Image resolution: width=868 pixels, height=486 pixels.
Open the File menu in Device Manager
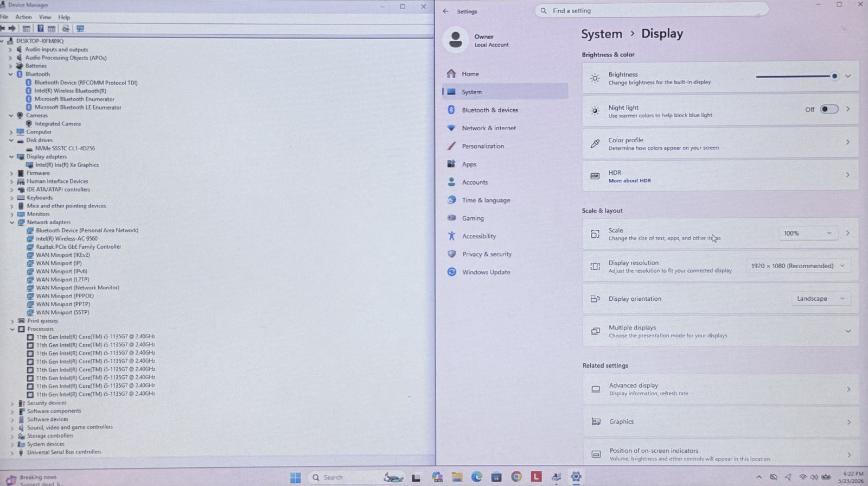coord(4,17)
